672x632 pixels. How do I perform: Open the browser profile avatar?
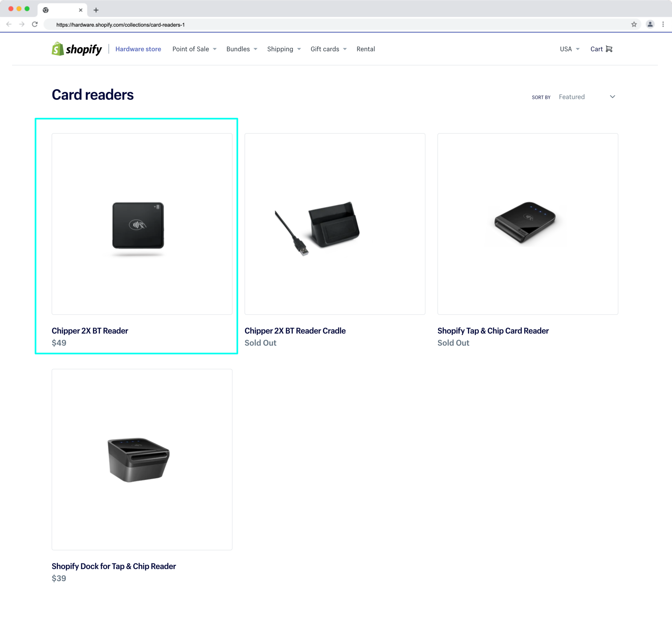tap(649, 24)
